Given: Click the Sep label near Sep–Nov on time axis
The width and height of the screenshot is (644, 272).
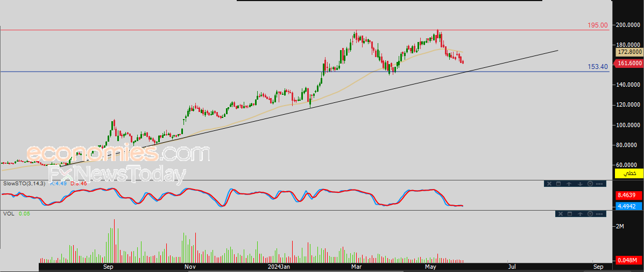Looking at the screenshot, I should (x=109, y=267).
